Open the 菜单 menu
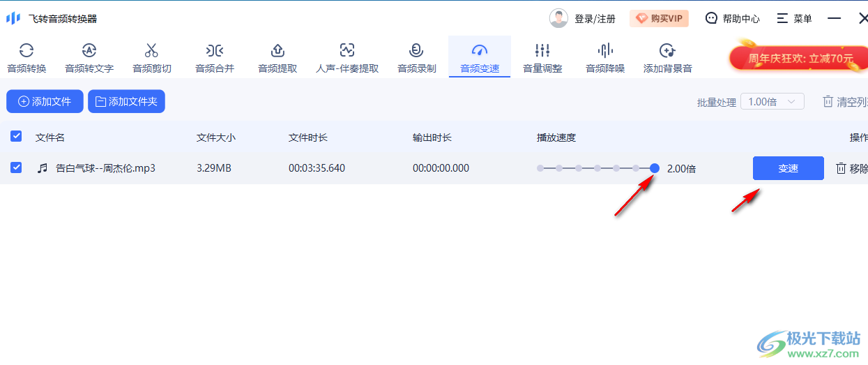 795,19
